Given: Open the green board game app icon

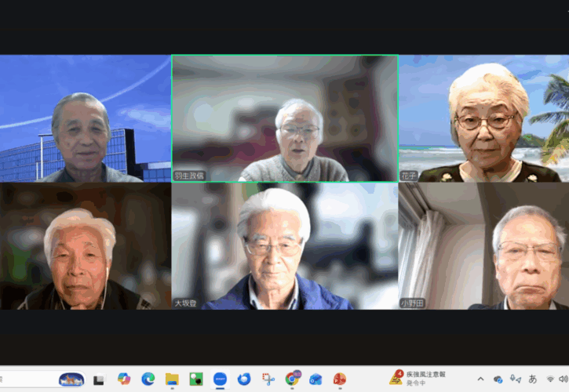Looking at the screenshot, I should [195, 379].
